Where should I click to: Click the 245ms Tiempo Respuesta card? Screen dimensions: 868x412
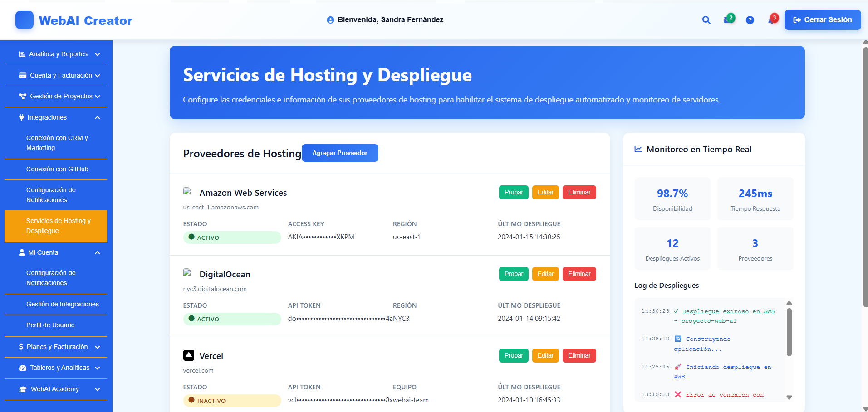[x=755, y=199]
